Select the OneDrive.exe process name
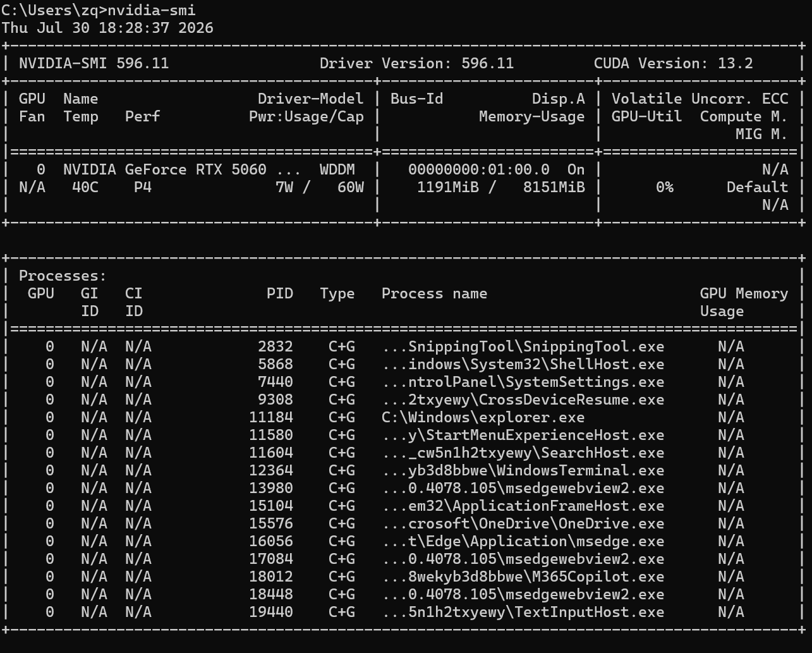Screen dimensions: 812x653 [523, 523]
